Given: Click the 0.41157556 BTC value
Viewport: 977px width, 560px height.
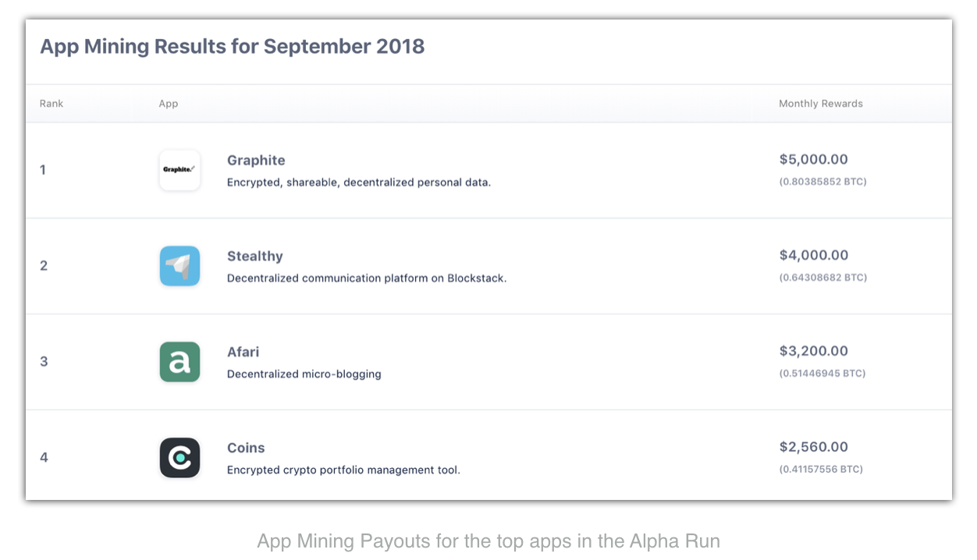Looking at the screenshot, I should click(822, 470).
